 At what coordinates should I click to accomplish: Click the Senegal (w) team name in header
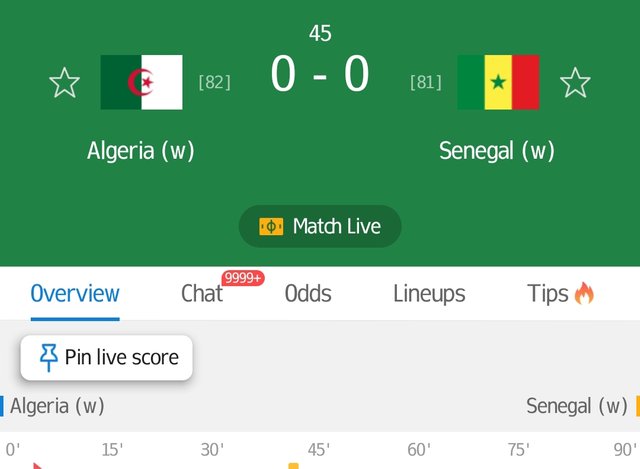pyautogui.click(x=497, y=151)
